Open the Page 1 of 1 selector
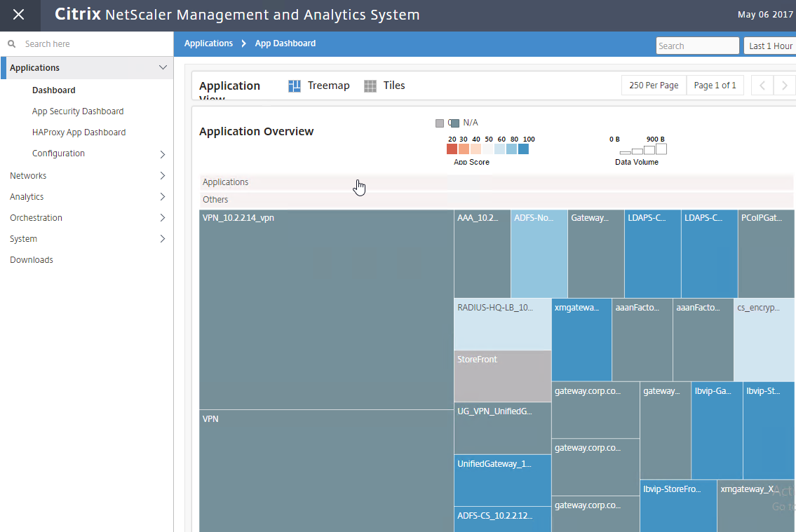 (715, 86)
